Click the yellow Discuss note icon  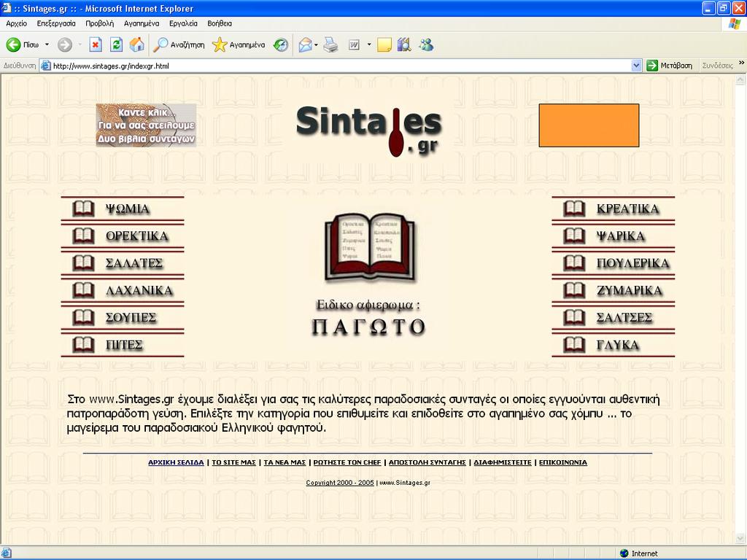[384, 44]
